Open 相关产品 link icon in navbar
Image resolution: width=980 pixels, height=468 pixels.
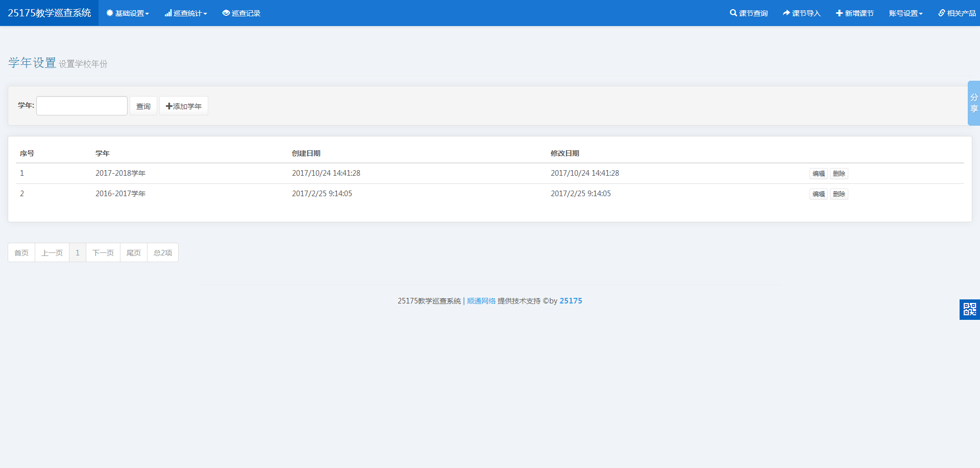click(942, 13)
